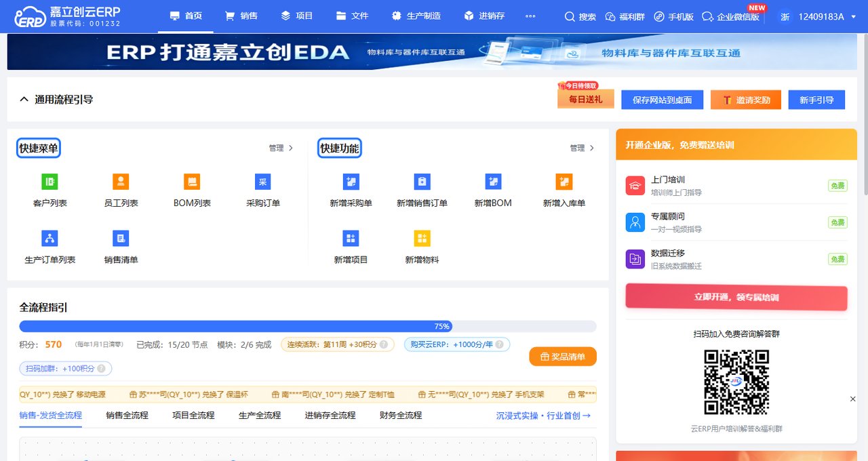Click the 每日送礼 button
This screenshot has width=868, height=461.
585,99
